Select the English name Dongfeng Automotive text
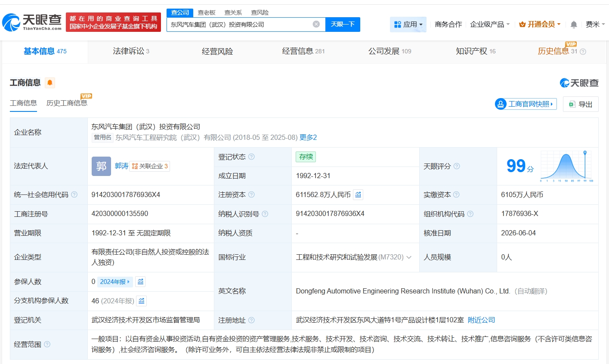This screenshot has width=609, height=364. [403, 291]
